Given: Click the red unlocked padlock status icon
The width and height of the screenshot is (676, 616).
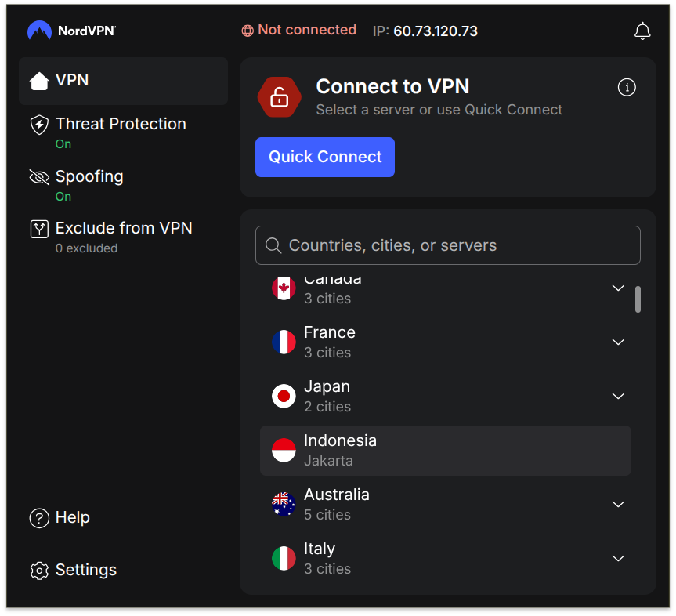Looking at the screenshot, I should pos(279,97).
